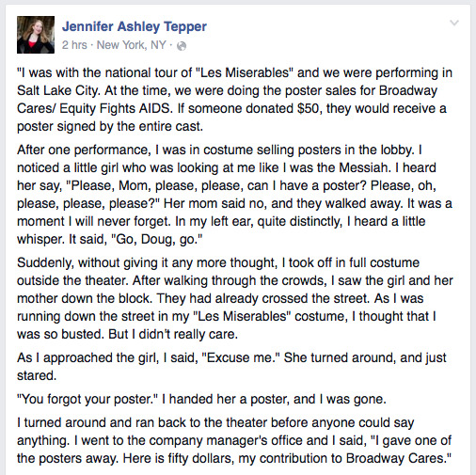Click the 'New York, NY' location link
This screenshot has height=475, width=476.
(x=131, y=45)
